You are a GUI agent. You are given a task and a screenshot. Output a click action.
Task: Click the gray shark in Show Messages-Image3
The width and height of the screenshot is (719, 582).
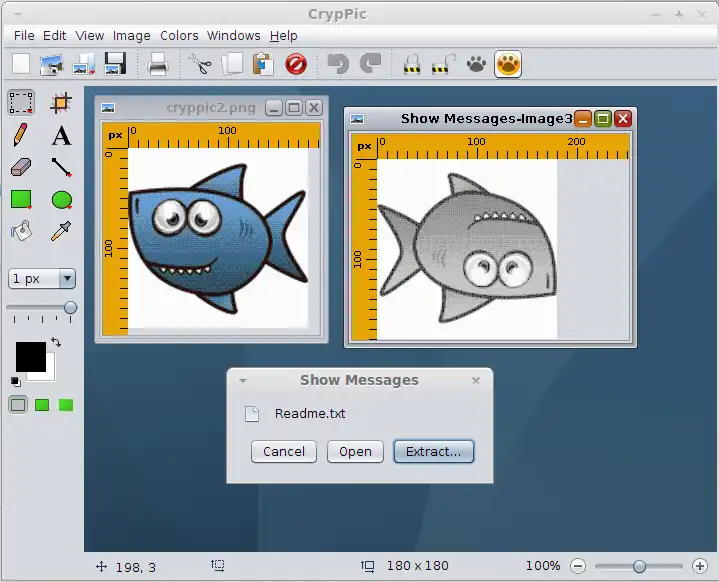click(467, 249)
